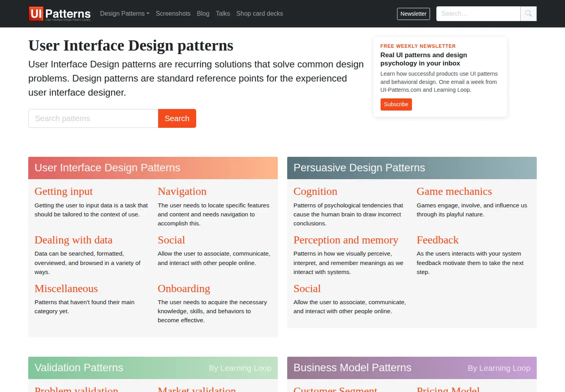
Task: Click the UI Patterns logo
Action: [60, 14]
